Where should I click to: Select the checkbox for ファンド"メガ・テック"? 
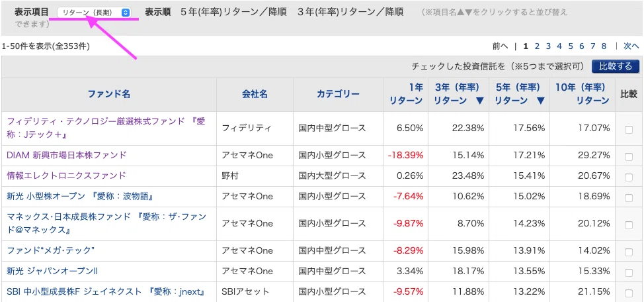click(x=629, y=252)
